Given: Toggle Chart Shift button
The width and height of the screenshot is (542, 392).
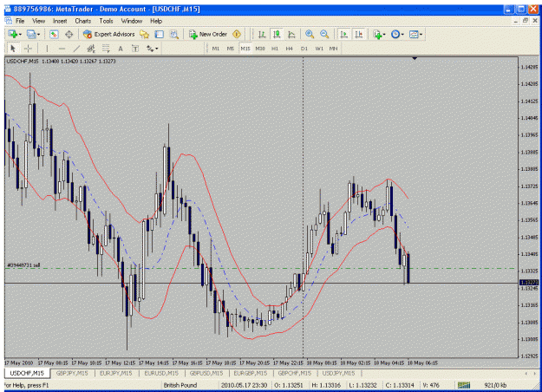Looking at the screenshot, I should pos(359,34).
